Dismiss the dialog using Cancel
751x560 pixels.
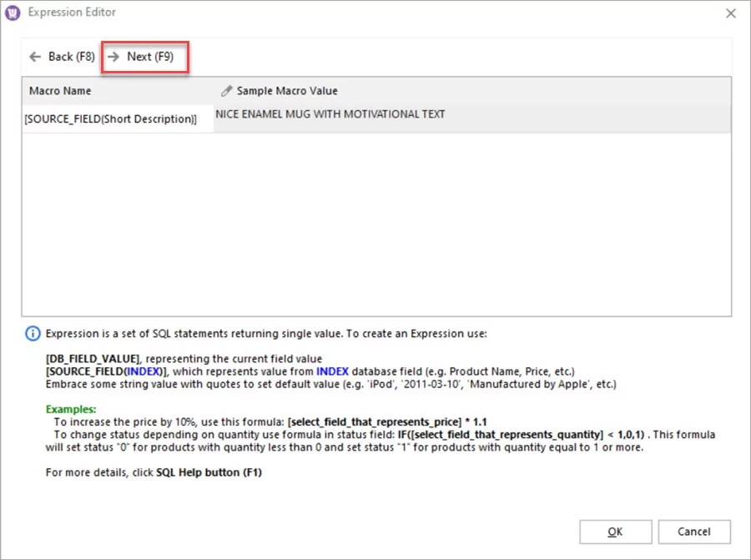[x=694, y=532]
